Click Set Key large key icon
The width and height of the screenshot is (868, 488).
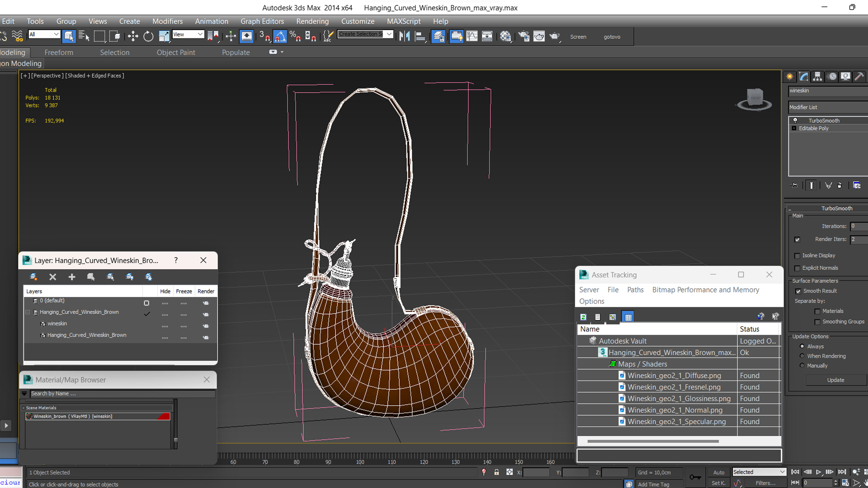[695, 477]
